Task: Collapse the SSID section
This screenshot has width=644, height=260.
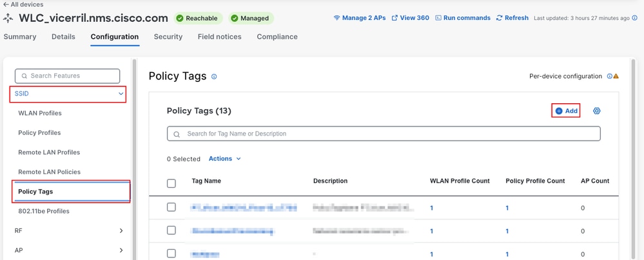Action: tap(68, 94)
